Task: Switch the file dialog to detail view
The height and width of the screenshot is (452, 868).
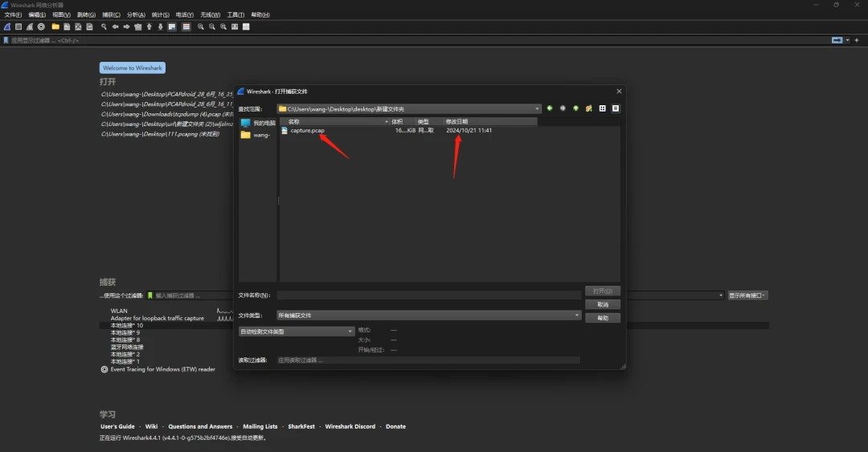Action: pyautogui.click(x=616, y=108)
